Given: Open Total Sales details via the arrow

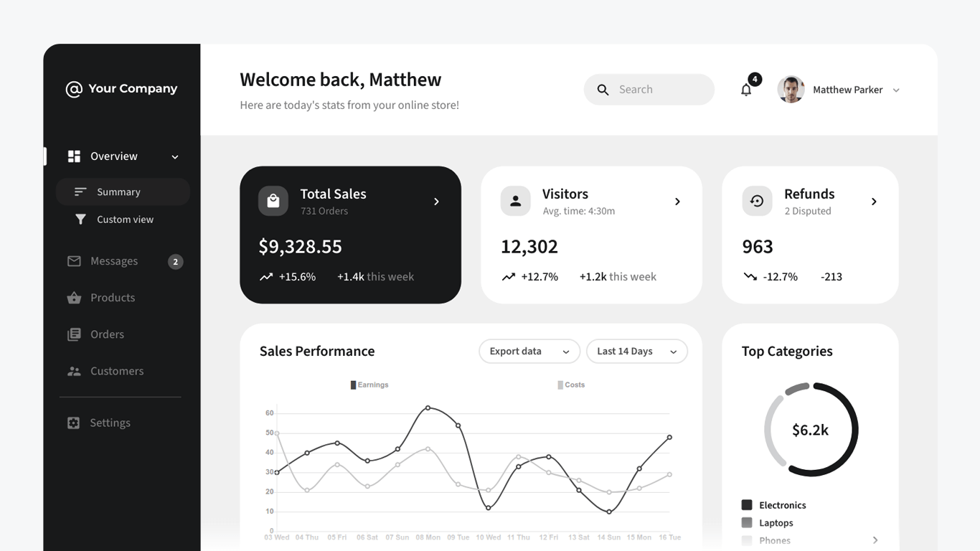Looking at the screenshot, I should click(435, 202).
